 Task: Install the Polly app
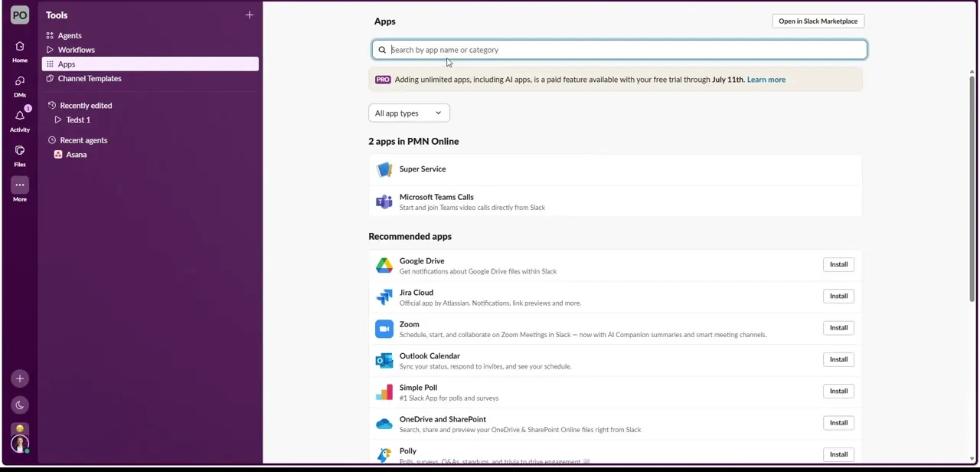838,454
